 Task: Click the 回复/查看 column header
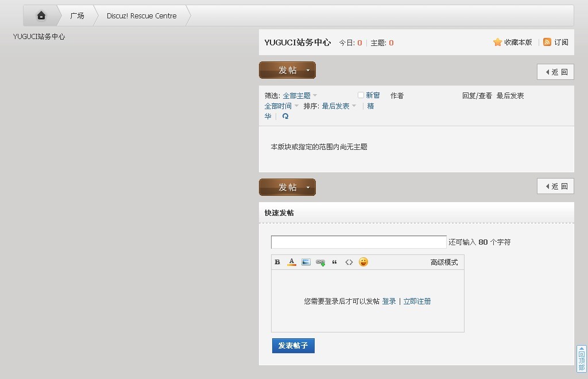click(x=477, y=95)
